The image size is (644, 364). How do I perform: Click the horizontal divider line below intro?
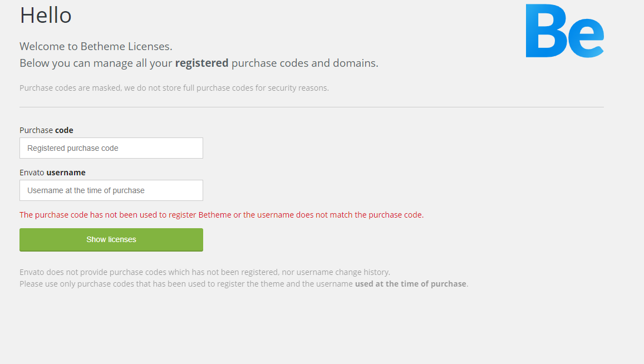(312, 107)
